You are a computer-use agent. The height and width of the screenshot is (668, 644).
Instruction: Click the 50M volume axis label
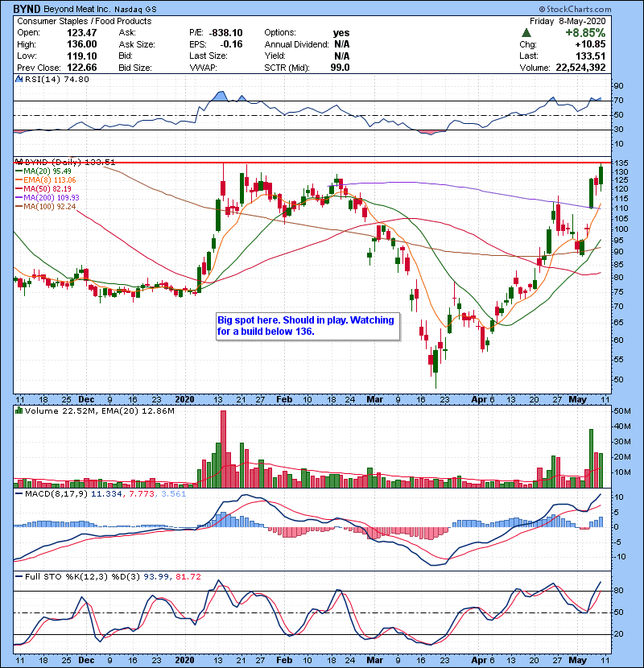621,411
